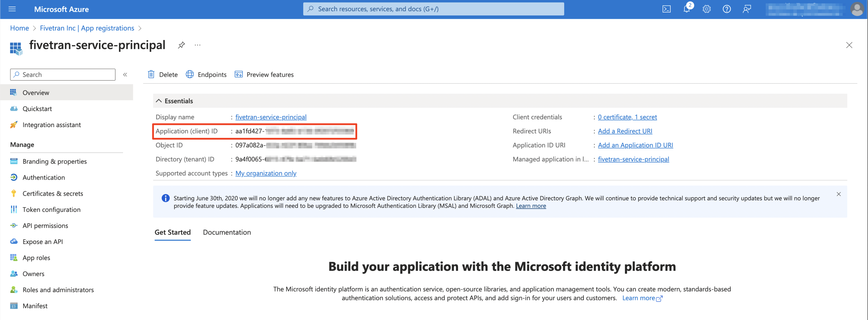The width and height of the screenshot is (868, 320).
Task: Launch Cloud Shell from the top bar
Action: click(666, 9)
